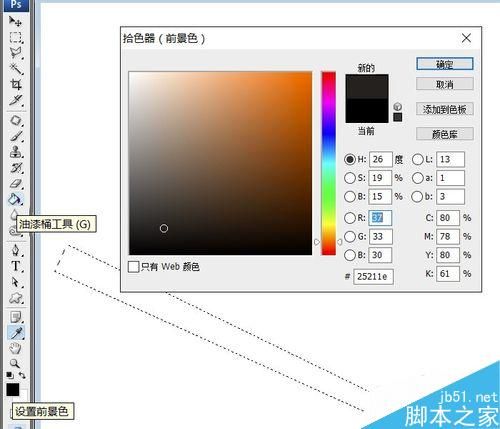Select the S saturation radio button
Screen dimensions: 500x429
pyautogui.click(x=350, y=178)
